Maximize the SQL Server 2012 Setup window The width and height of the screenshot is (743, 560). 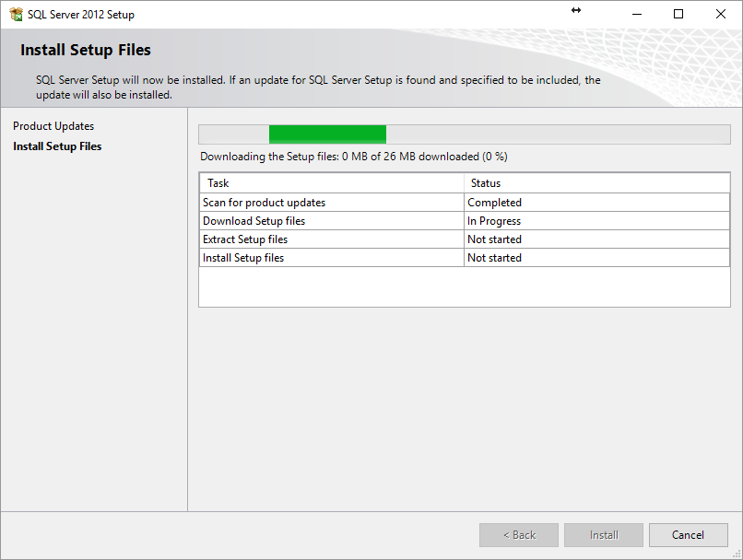pos(678,14)
